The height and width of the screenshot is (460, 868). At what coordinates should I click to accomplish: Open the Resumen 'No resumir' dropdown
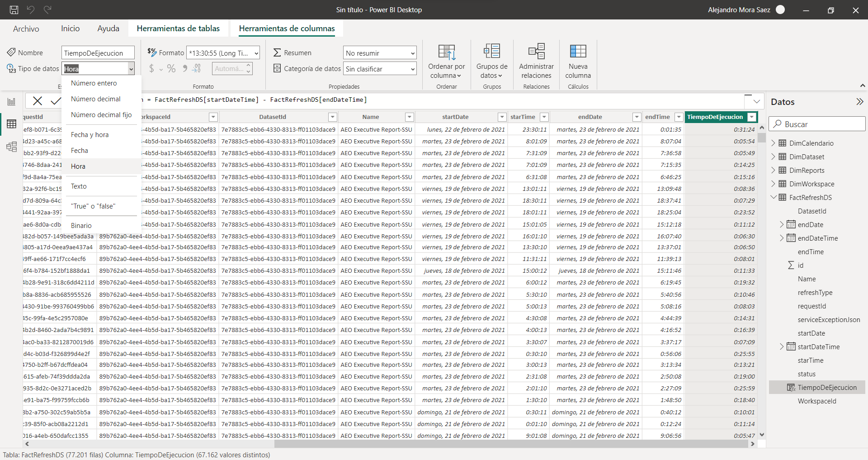pyautogui.click(x=380, y=53)
